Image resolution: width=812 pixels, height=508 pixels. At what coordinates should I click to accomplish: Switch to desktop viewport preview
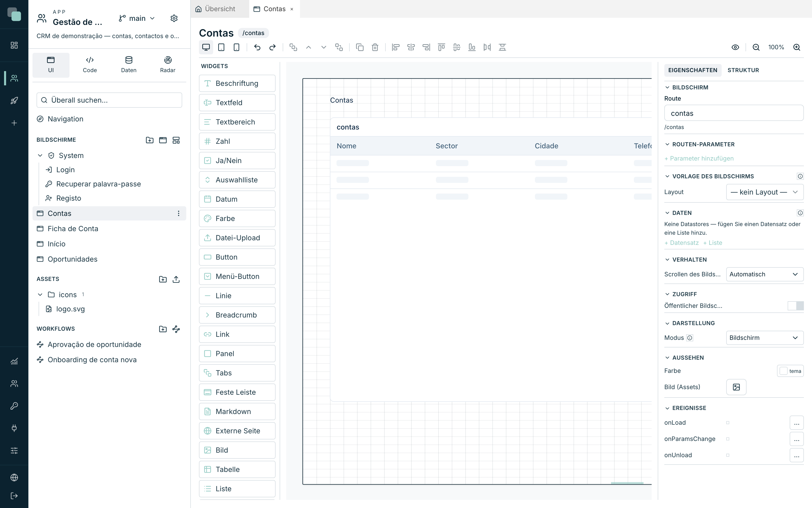click(206, 47)
